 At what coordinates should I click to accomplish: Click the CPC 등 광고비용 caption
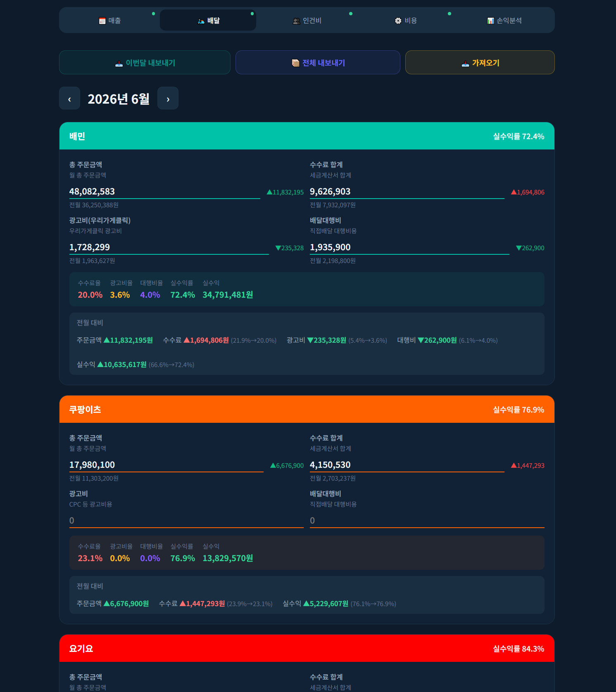click(91, 504)
